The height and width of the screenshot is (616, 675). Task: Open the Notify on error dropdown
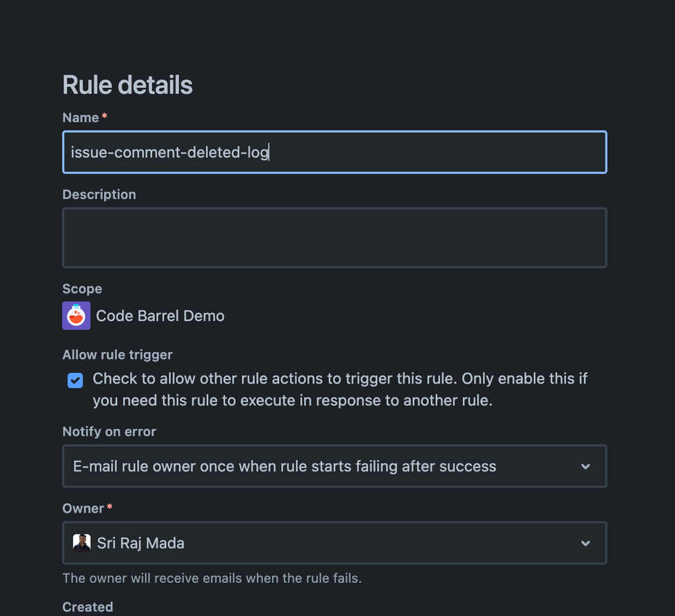tap(334, 466)
